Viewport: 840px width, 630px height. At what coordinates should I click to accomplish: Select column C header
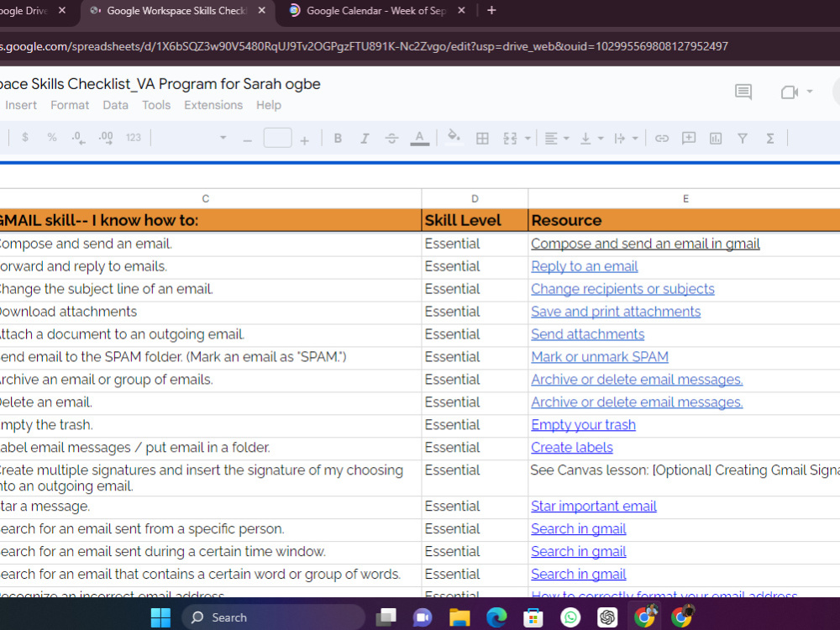point(206,199)
